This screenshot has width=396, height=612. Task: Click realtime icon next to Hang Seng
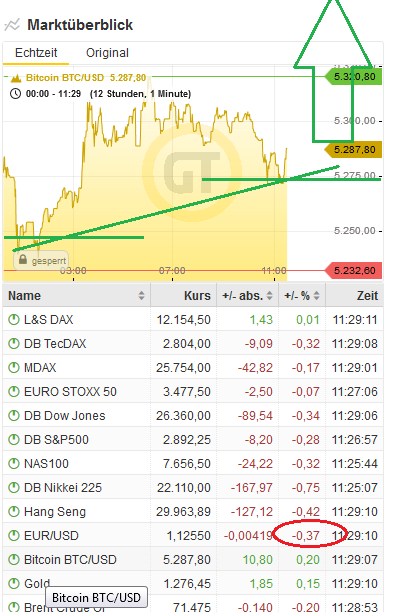coord(14,512)
